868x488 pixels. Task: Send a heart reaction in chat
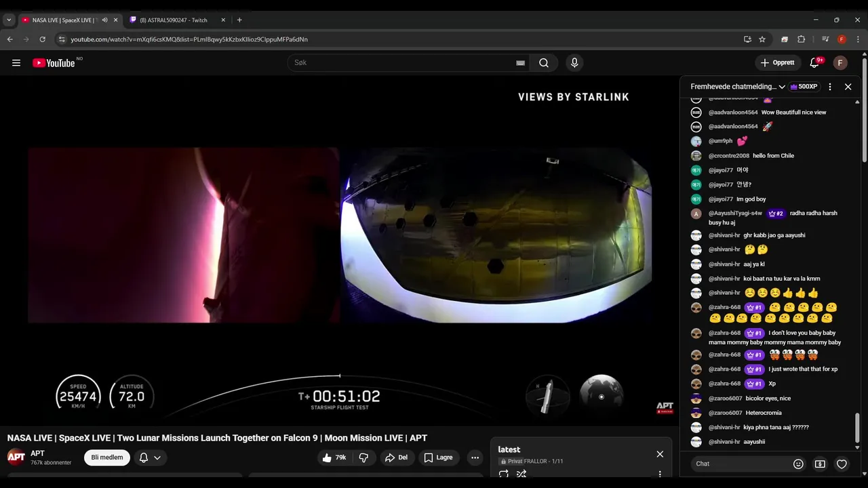click(x=842, y=464)
